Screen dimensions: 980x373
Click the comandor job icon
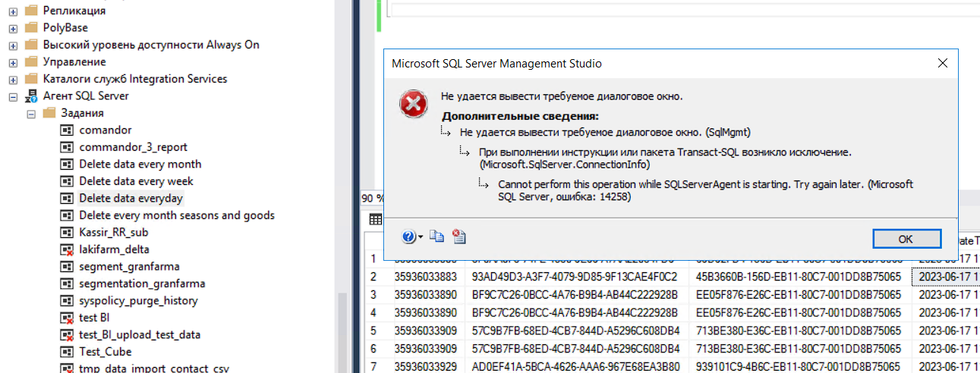coord(67,130)
